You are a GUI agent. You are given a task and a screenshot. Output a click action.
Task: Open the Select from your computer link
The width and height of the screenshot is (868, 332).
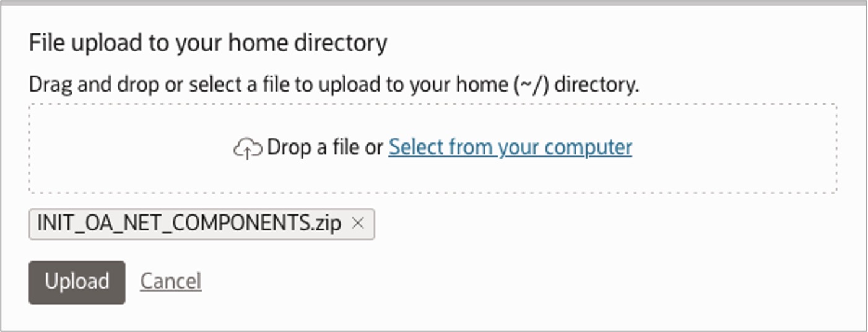(x=510, y=147)
